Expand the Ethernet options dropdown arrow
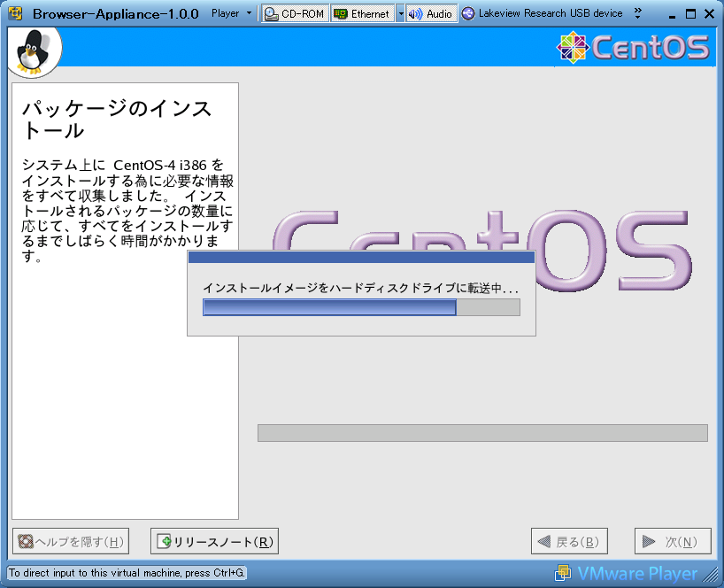 pyautogui.click(x=400, y=14)
